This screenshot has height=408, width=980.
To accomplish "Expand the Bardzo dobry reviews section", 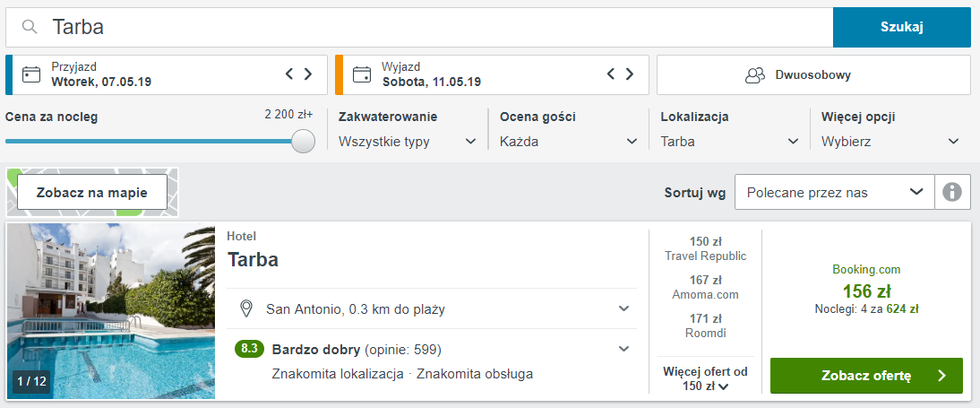I will tap(623, 350).
